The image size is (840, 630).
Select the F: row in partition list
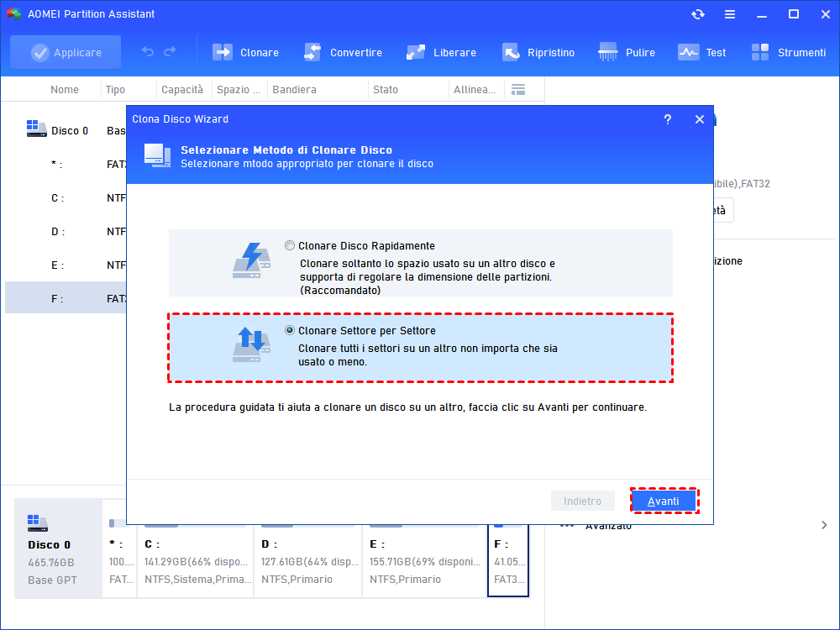[x=66, y=298]
